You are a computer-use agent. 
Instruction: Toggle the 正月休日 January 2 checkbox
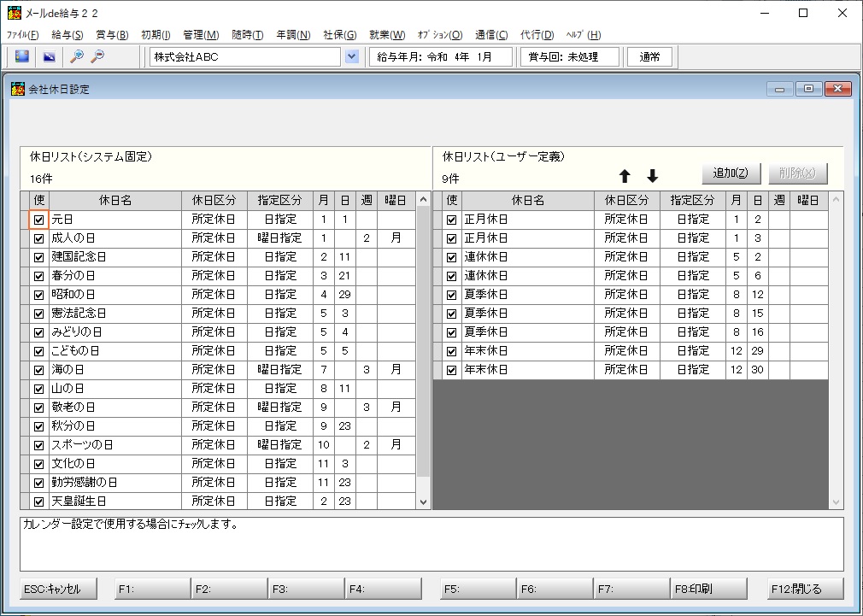[x=451, y=220]
